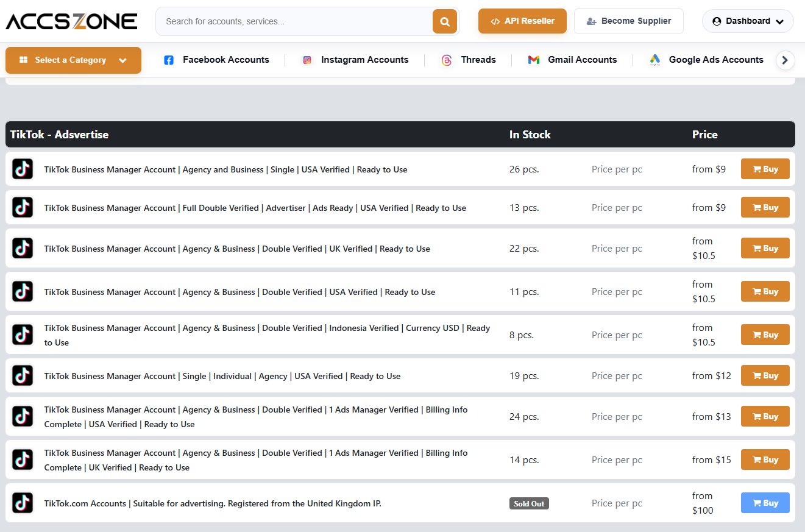Click TikTok icon of Agency and Business Single row
Viewport: 805px width, 532px height.
23,169
